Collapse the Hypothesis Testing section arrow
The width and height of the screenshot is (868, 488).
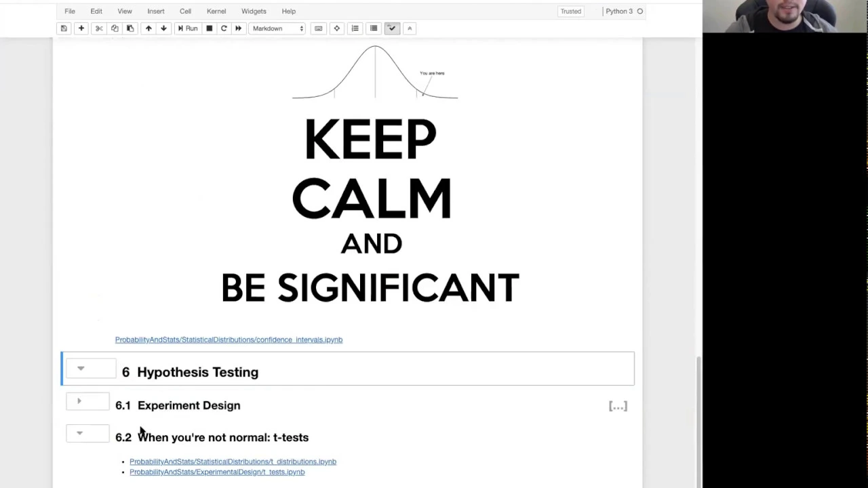(81, 369)
